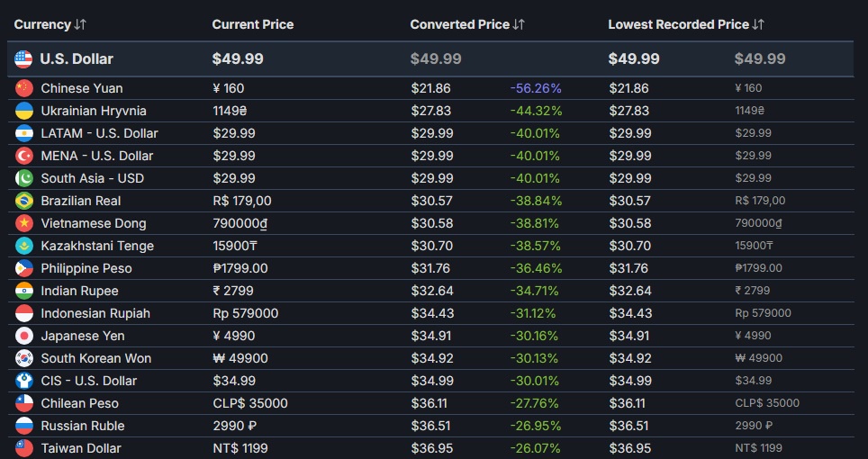The width and height of the screenshot is (868, 459).
Task: Click the Kazakhstani Tenge flag icon
Action: [x=24, y=246]
